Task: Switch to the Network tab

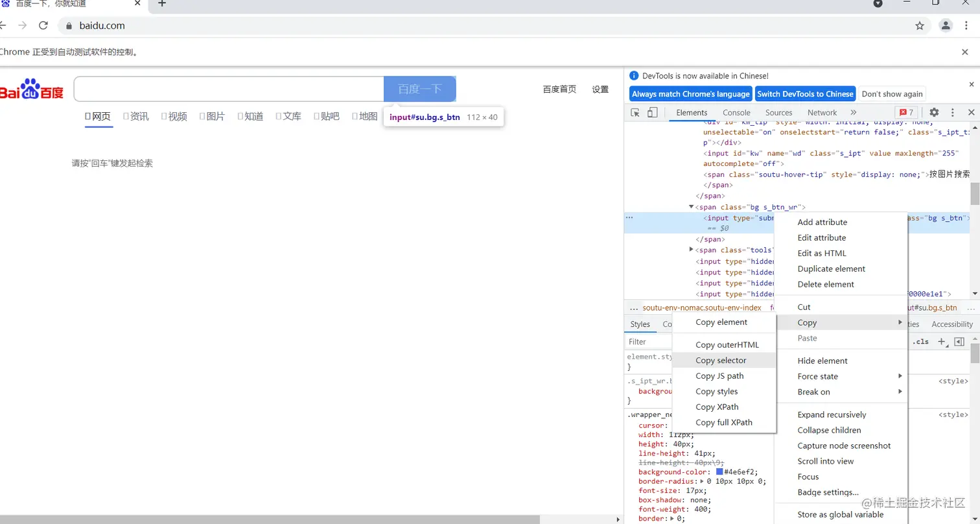Action: pyautogui.click(x=822, y=112)
